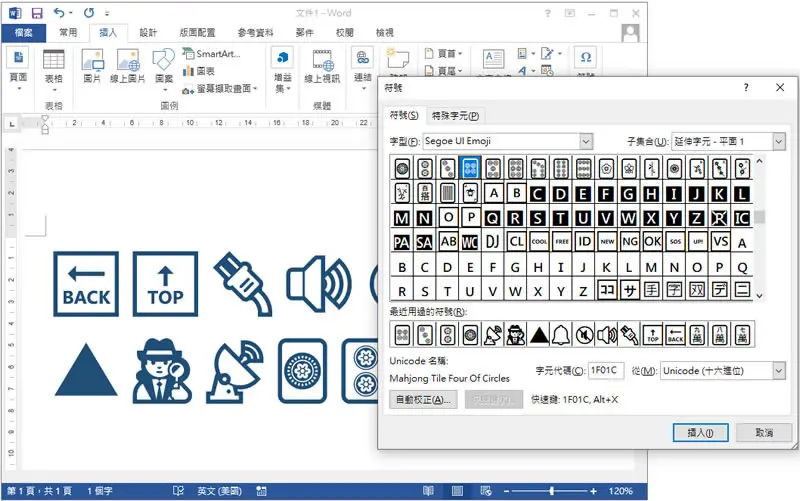Click the 連結 links icon
800x501 pixels.
pyautogui.click(x=363, y=58)
